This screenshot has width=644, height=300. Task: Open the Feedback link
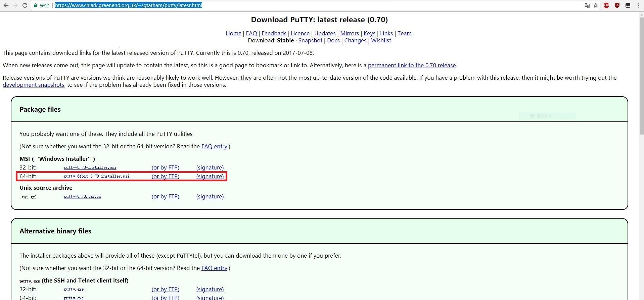coord(274,33)
